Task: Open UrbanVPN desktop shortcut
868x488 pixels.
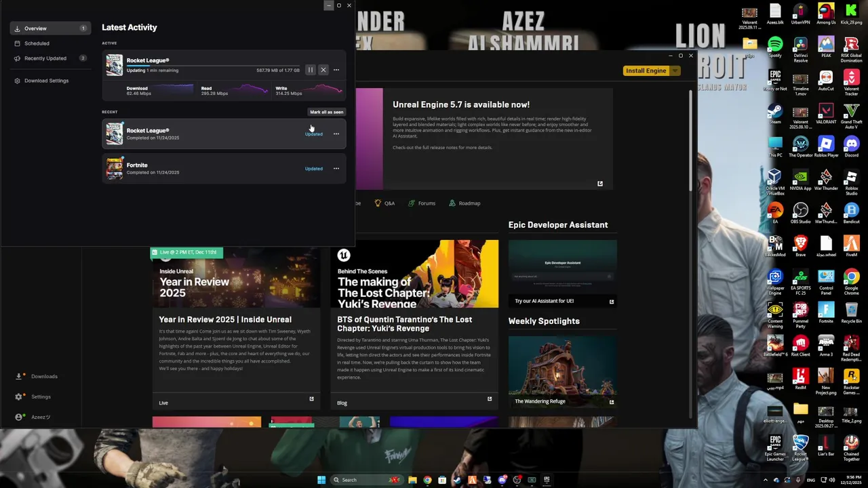Action: coord(801,14)
